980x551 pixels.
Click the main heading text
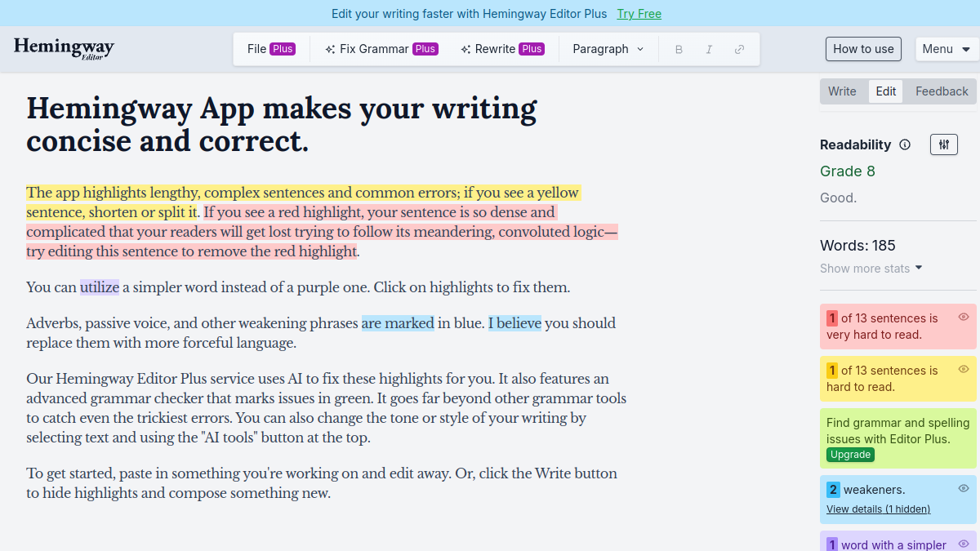(282, 124)
